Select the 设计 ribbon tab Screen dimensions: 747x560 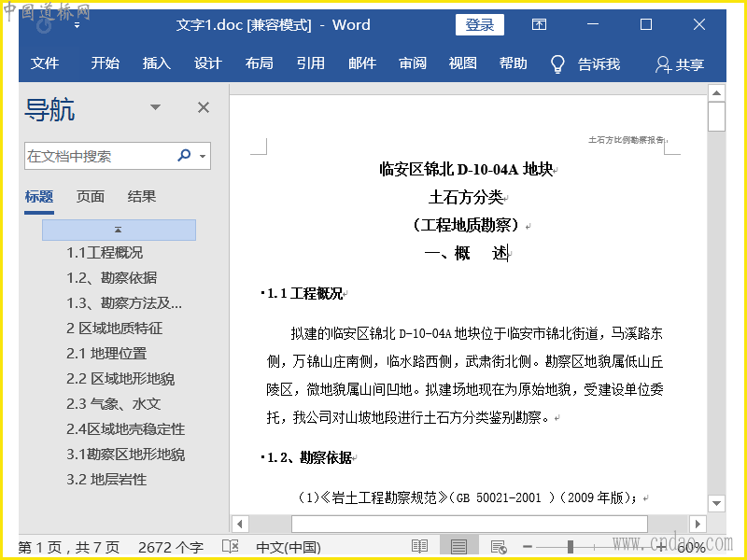[x=207, y=63]
